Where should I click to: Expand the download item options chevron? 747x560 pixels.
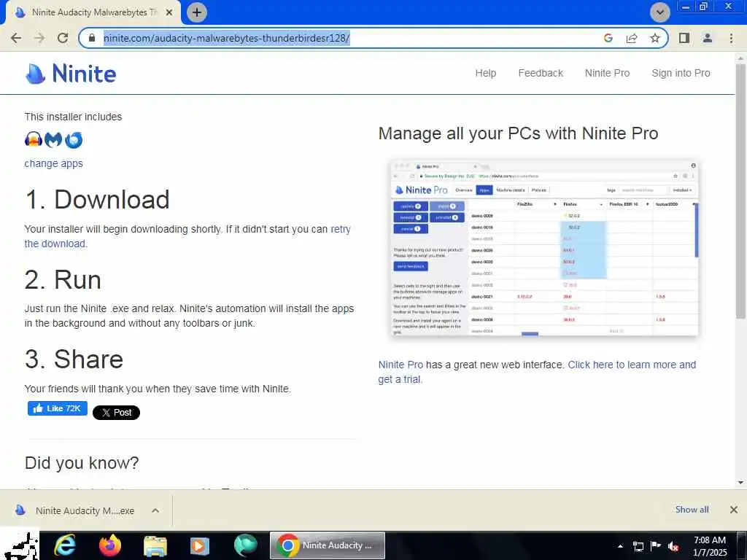pyautogui.click(x=155, y=510)
